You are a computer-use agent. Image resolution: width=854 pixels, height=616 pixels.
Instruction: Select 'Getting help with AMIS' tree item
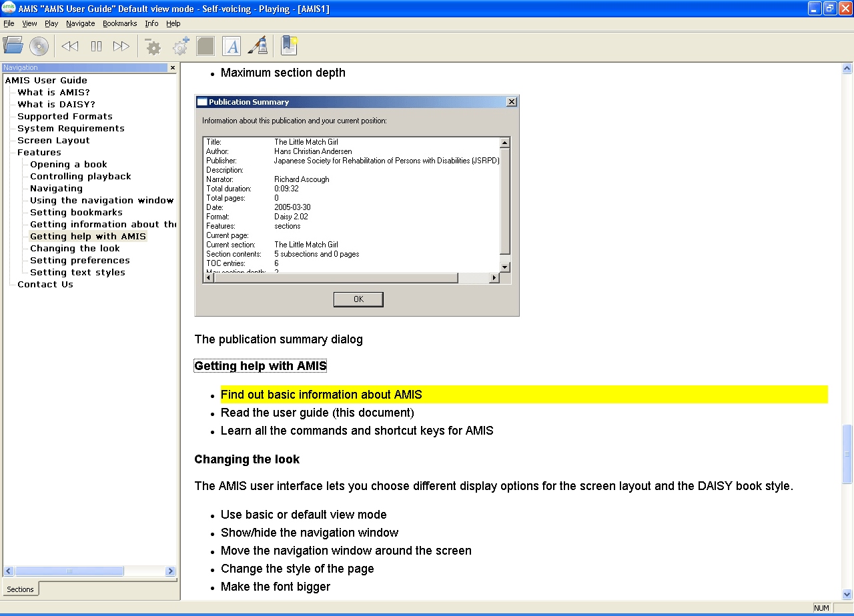[x=88, y=236]
